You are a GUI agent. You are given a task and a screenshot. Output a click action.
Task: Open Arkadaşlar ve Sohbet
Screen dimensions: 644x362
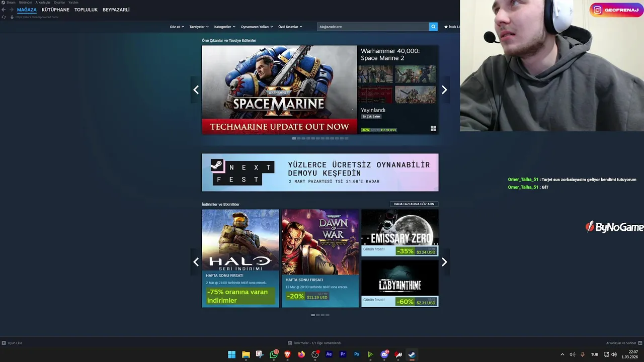tap(624, 343)
